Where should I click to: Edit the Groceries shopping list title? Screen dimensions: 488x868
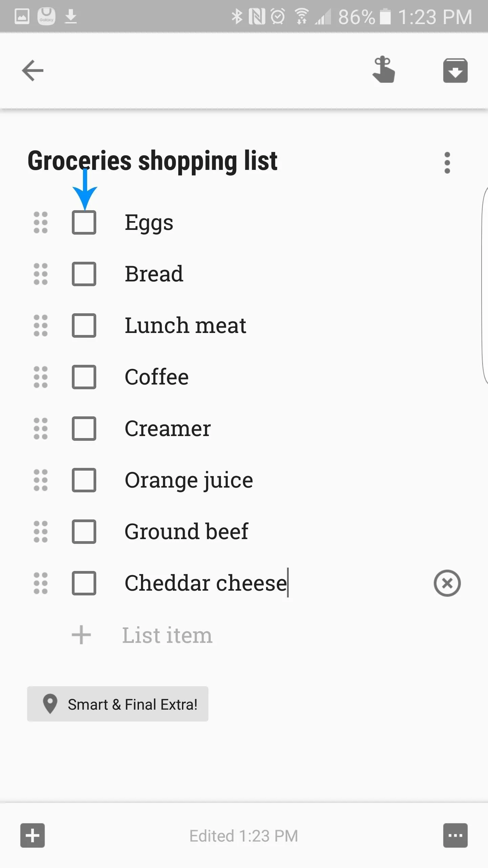(x=152, y=161)
